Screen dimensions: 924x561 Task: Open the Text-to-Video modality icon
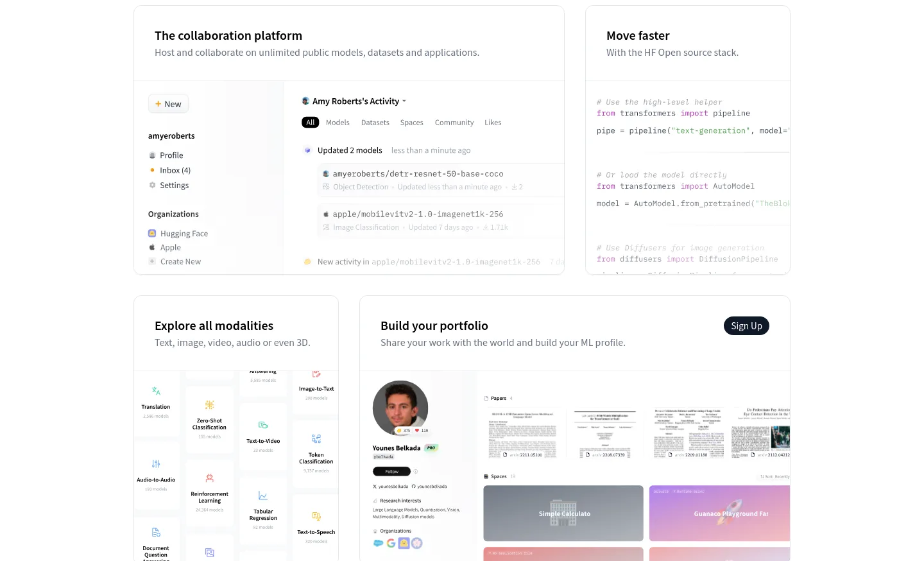tap(263, 425)
